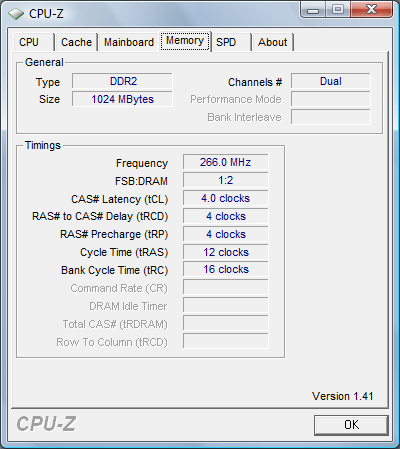
Task: Click the Cycle Time value 12 clocks
Action: pos(226,252)
